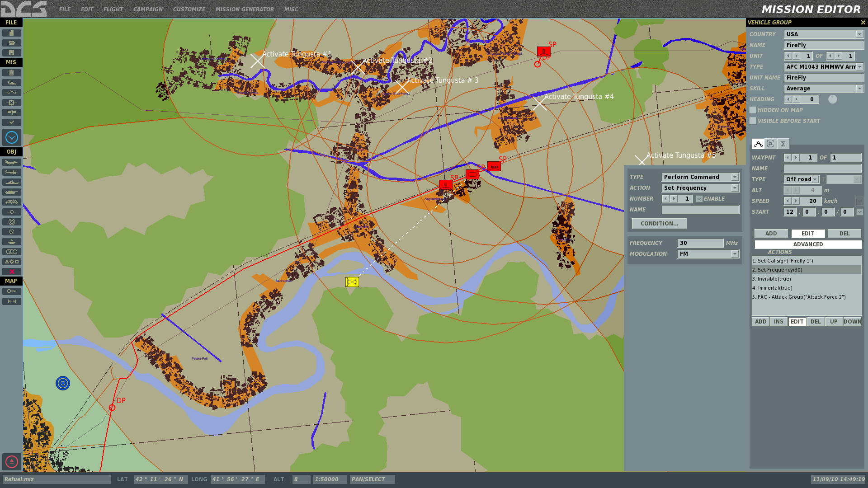Click the Save mission disk icon
Image resolution: width=868 pixels, height=488 pixels.
(x=12, y=53)
